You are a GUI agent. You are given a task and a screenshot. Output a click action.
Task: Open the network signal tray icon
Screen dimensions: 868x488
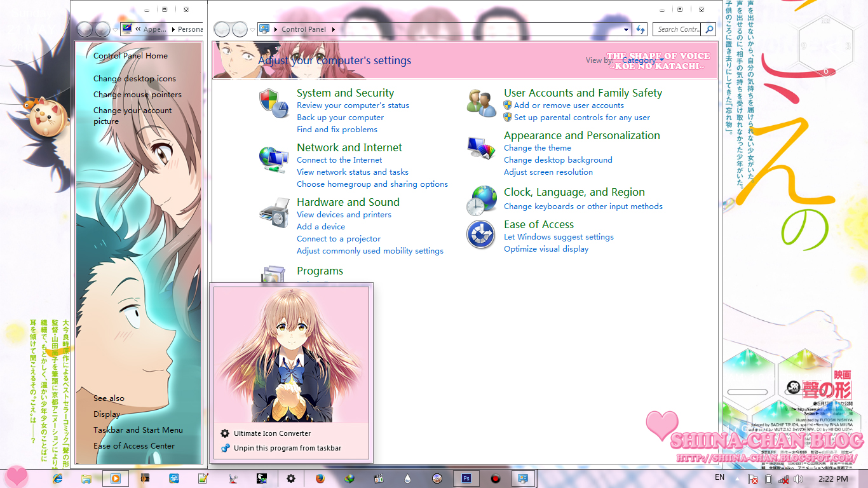pyautogui.click(x=783, y=479)
